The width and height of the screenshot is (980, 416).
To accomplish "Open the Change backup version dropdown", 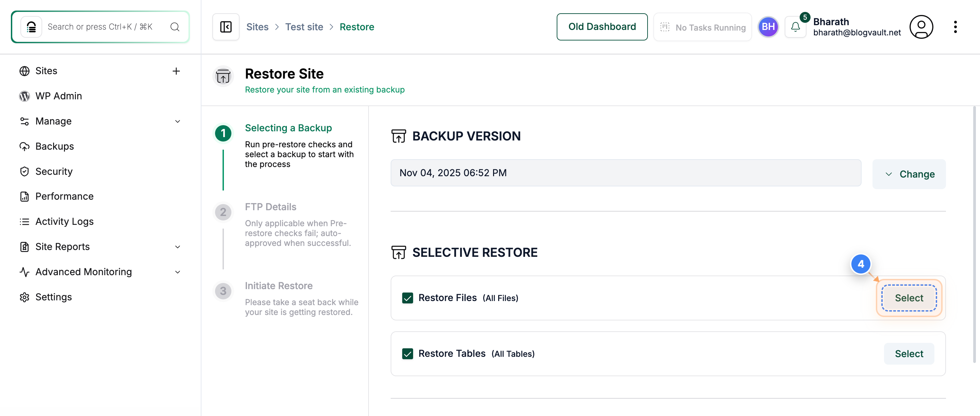I will tap(909, 174).
